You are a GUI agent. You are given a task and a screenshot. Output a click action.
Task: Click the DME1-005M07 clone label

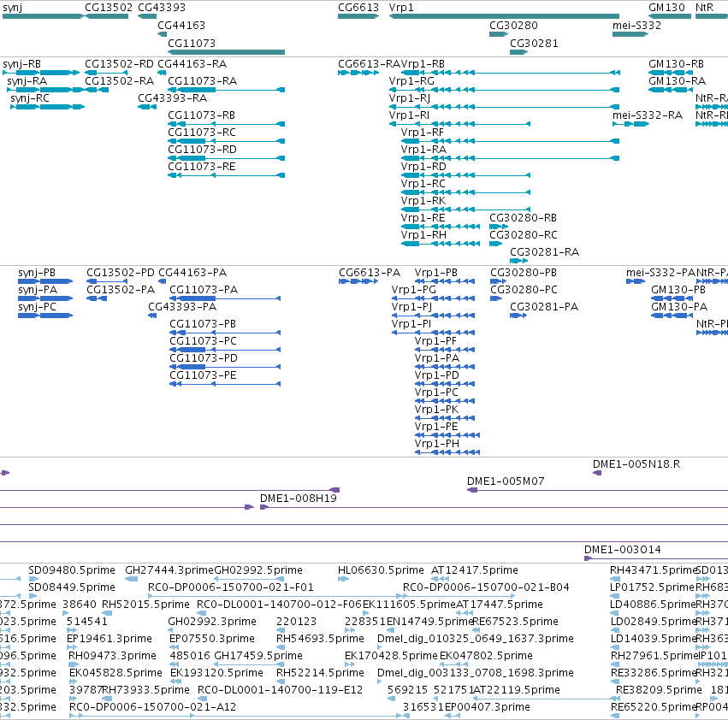(506, 481)
